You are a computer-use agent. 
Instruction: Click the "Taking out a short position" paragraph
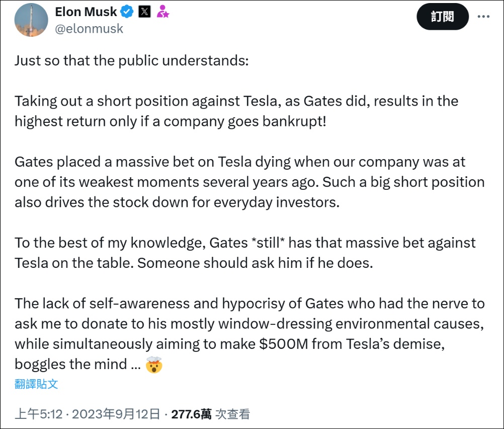click(x=236, y=111)
